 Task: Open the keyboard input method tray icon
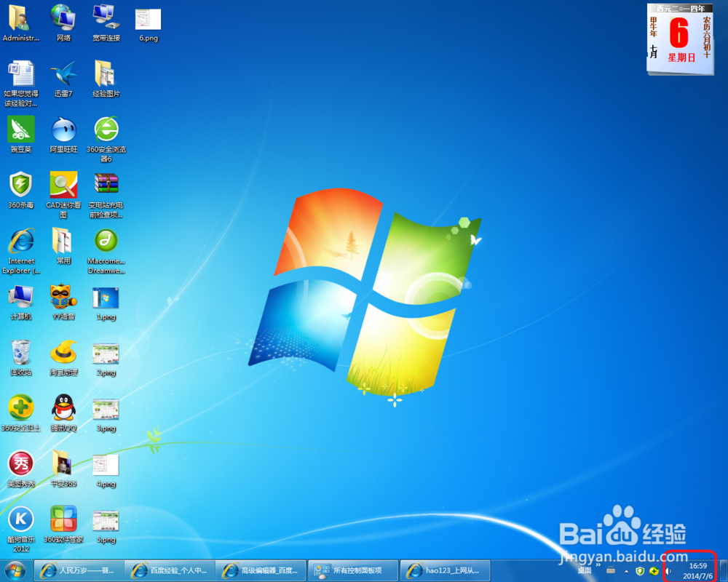(611, 570)
